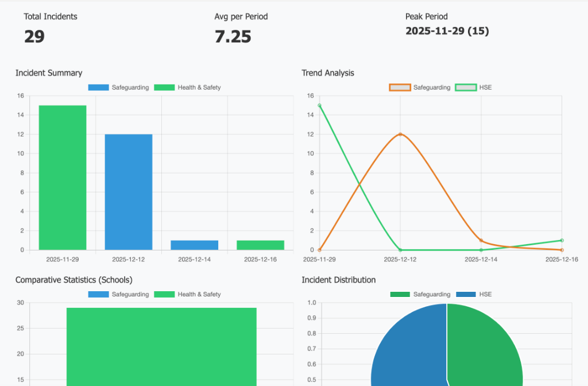The height and width of the screenshot is (386, 588).
Task: Toggle HSE legend in Trend Analysis chart
Action: [x=473, y=87]
